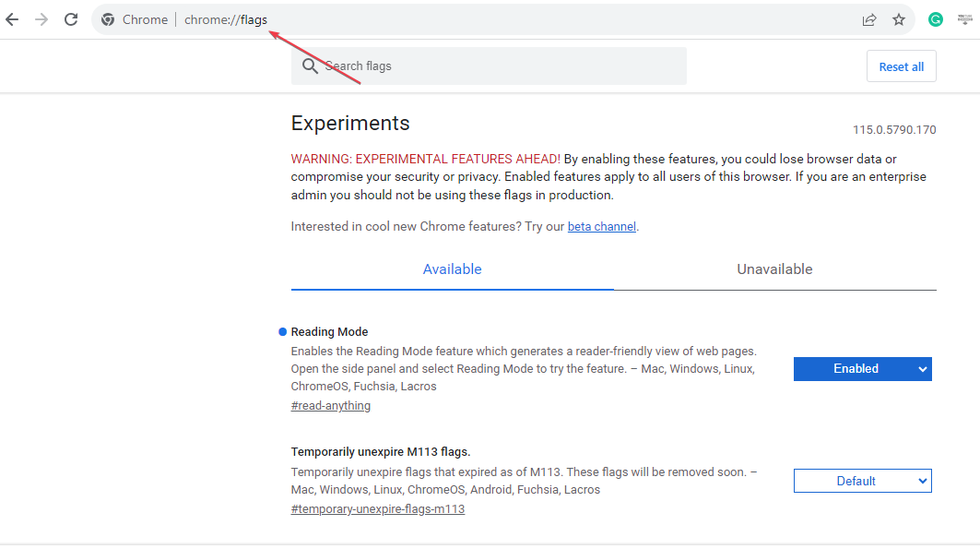Screen dimensions: 980x549
Task: Switch to the Unavailable tab
Action: coord(774,269)
